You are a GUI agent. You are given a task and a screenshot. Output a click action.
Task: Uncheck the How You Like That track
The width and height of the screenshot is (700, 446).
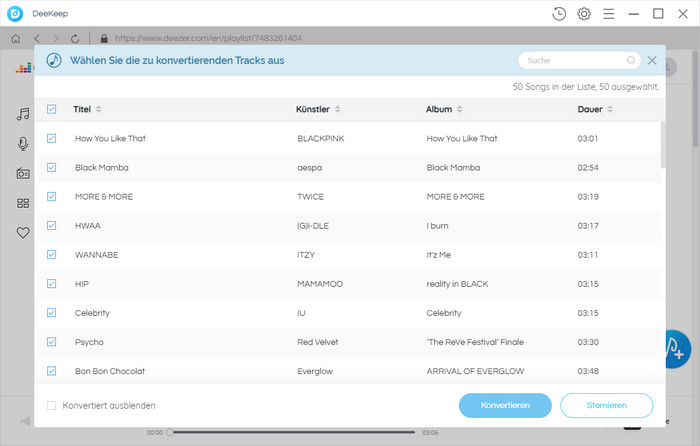tap(51, 138)
